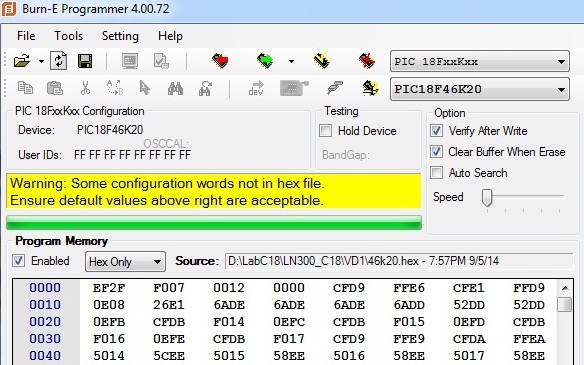Select hex cell EF2F
584x365 pixels.
pos(109,288)
